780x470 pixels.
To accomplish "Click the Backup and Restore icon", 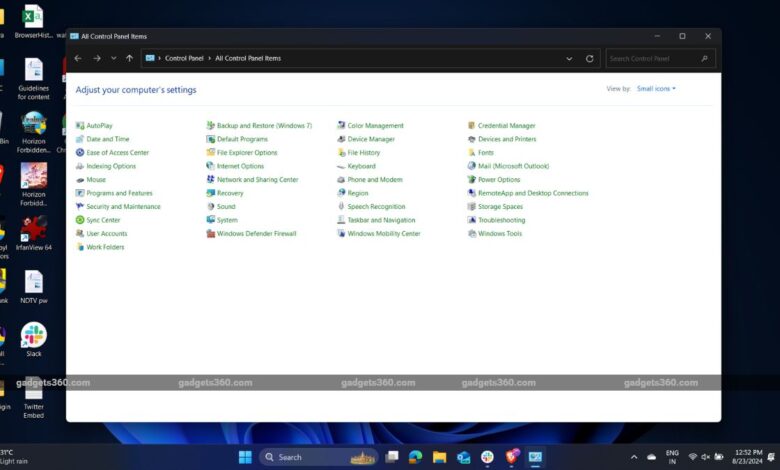I will [x=210, y=126].
